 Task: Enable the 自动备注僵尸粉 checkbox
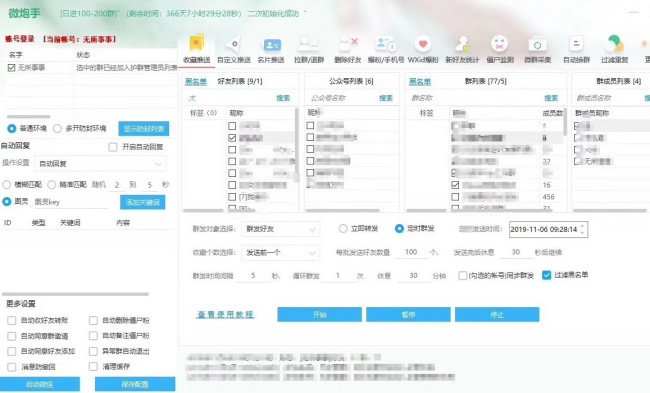[x=93, y=335]
